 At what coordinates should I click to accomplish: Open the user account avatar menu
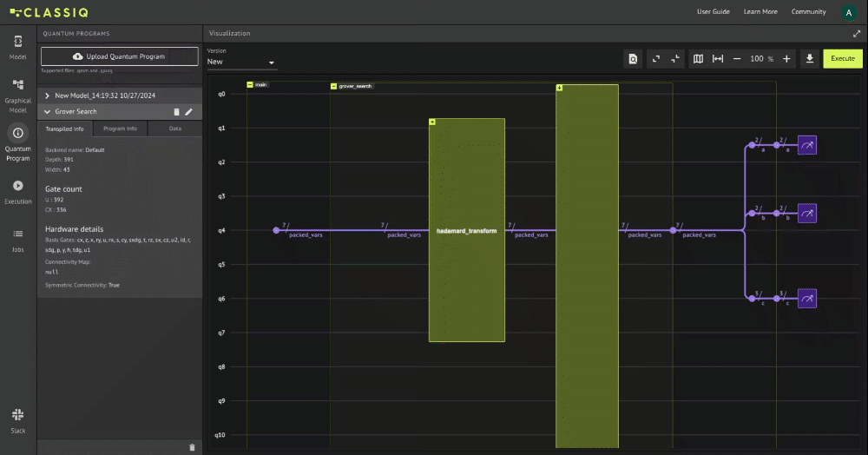pyautogui.click(x=848, y=12)
